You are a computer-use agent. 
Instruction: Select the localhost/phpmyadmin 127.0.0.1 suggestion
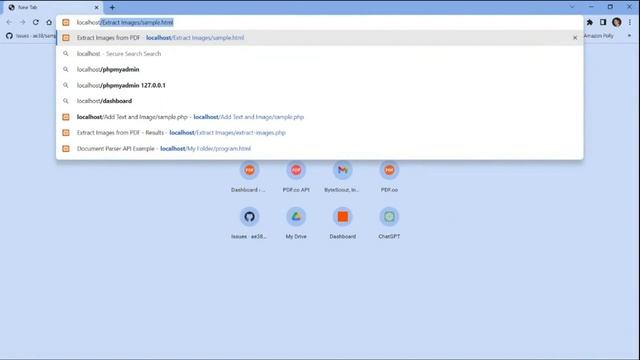coord(320,85)
